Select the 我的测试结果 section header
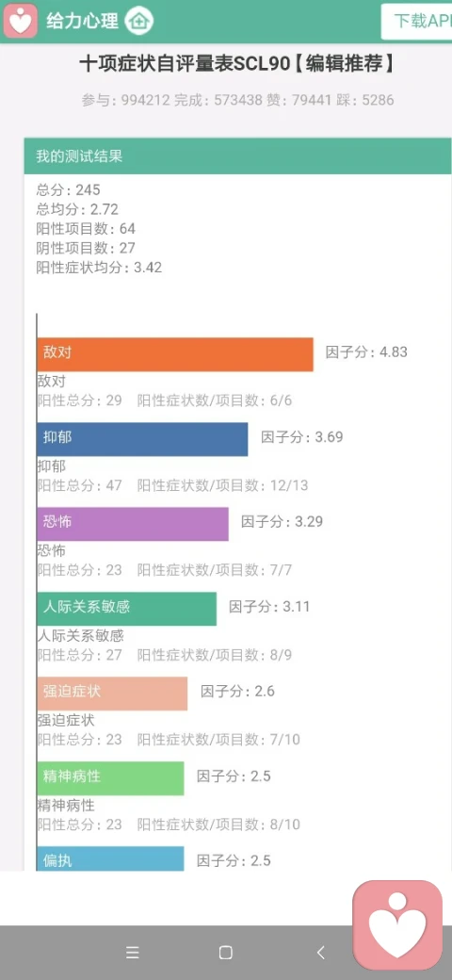The height and width of the screenshot is (980, 452). pyautogui.click(x=238, y=156)
